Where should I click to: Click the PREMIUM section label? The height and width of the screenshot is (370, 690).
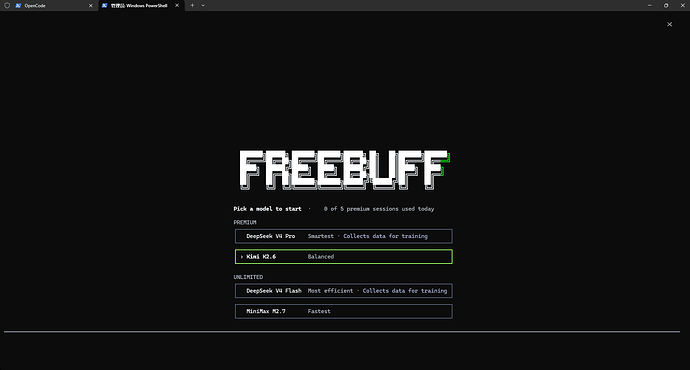tap(245, 223)
